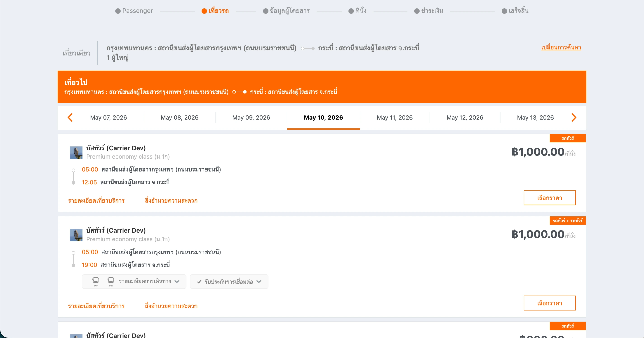Image resolution: width=644 pixels, height=338 pixels.
Task: Select the May 07, 2026 date tab
Action: click(108, 118)
